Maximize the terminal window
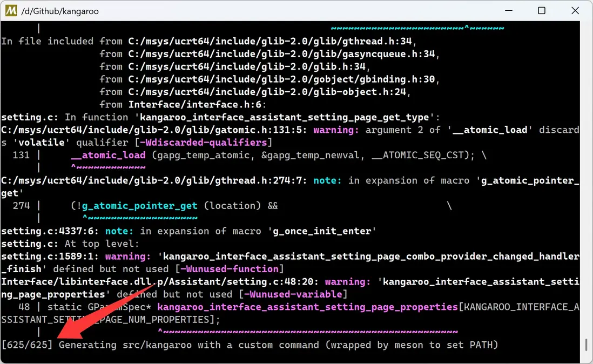Viewport: 593px width, 364px height. [542, 11]
